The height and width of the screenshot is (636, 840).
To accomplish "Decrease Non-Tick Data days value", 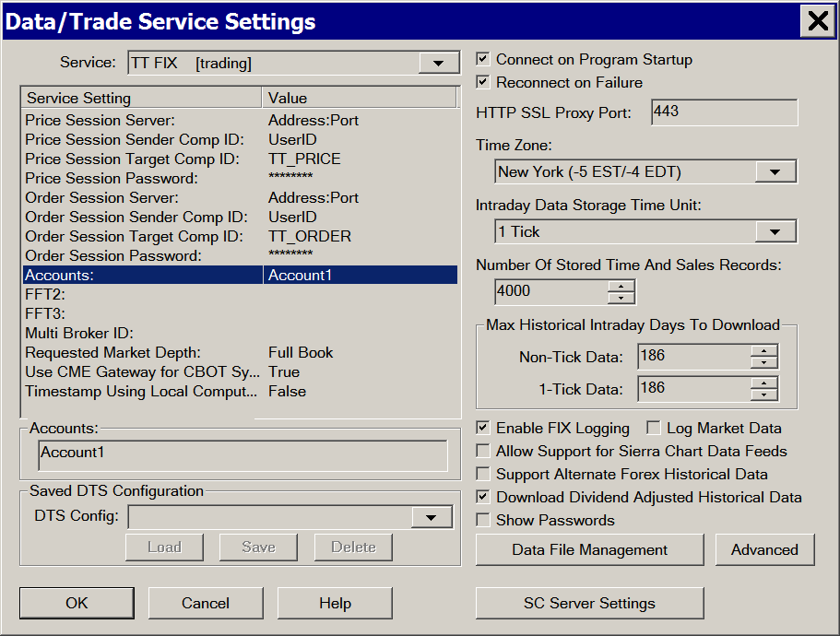I will pyautogui.click(x=763, y=362).
